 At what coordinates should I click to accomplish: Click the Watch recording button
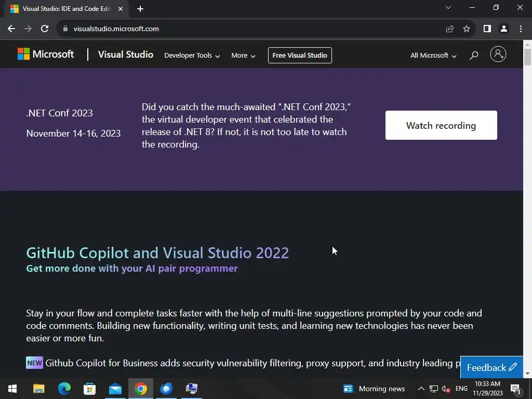point(441,125)
